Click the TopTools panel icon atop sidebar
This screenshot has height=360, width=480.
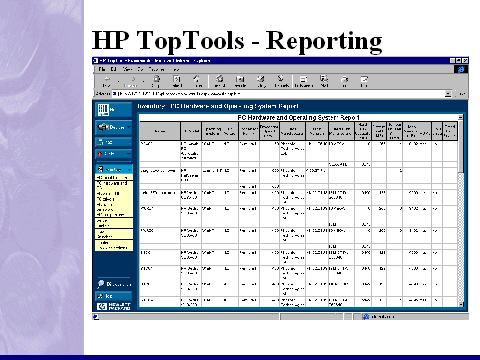(x=103, y=109)
